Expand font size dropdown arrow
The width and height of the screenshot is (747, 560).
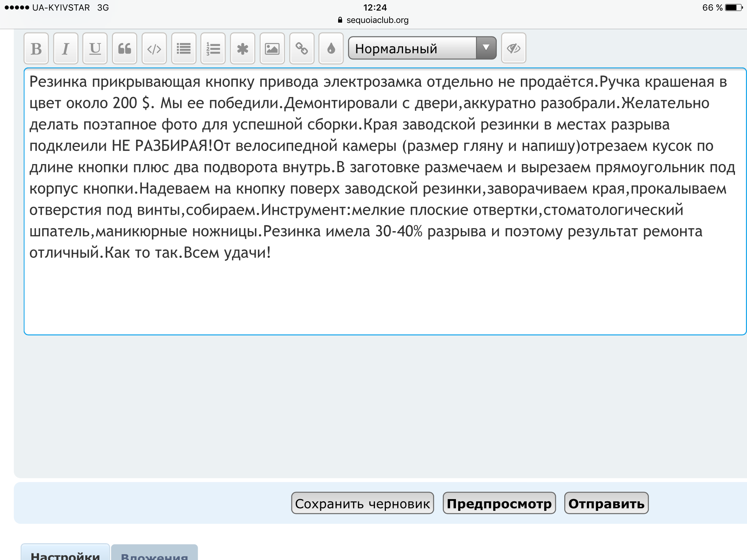486,48
